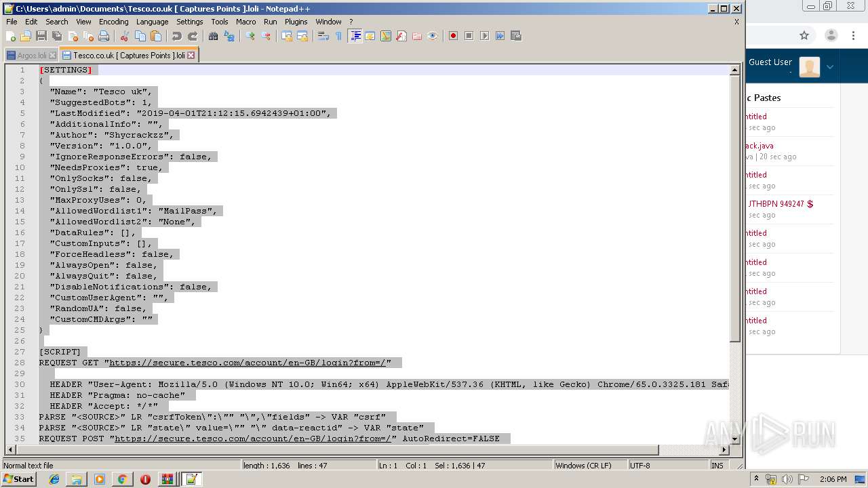Open the JTHBPN 949247 paste link
868x488 pixels.
coord(780,203)
